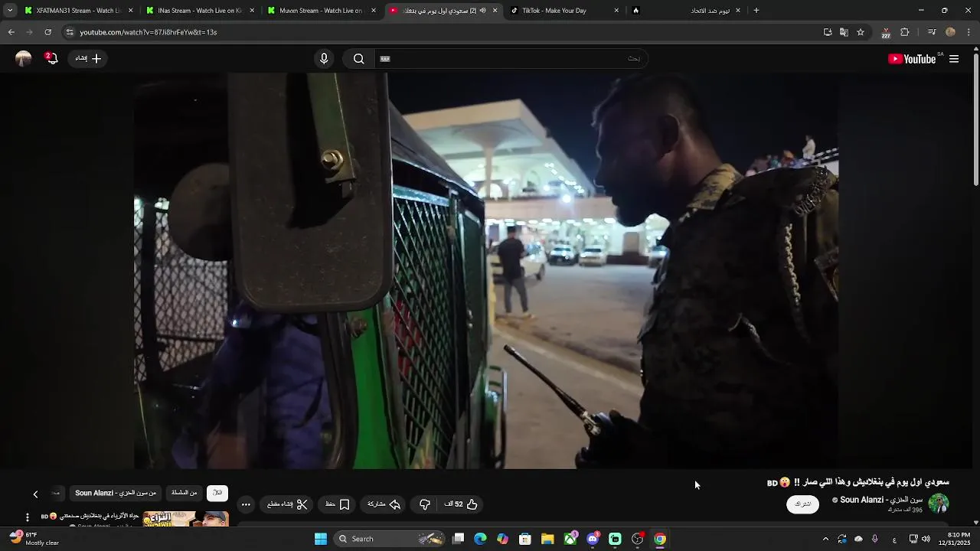The height and width of the screenshot is (551, 980).
Task: Open the Chrome profile avatar
Action: [951, 32]
